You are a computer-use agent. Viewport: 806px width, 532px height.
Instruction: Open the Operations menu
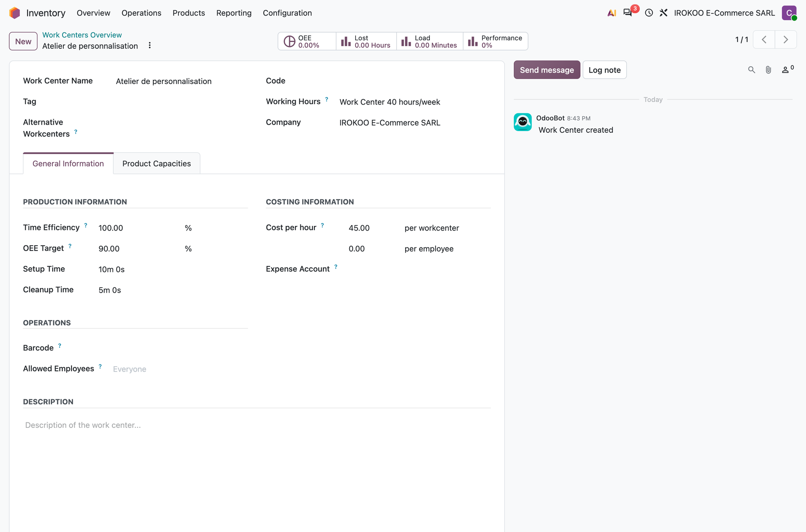tap(141, 13)
